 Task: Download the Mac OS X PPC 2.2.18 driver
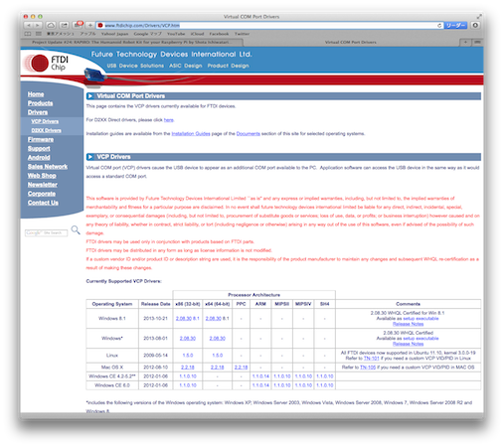pos(241,368)
